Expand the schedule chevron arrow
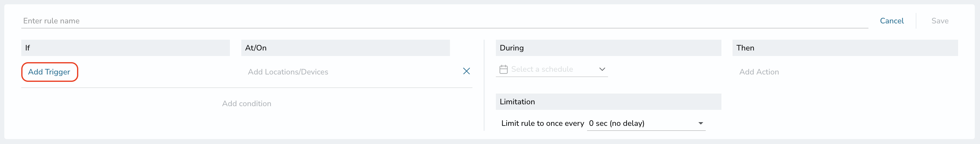The height and width of the screenshot is (144, 980). (602, 69)
